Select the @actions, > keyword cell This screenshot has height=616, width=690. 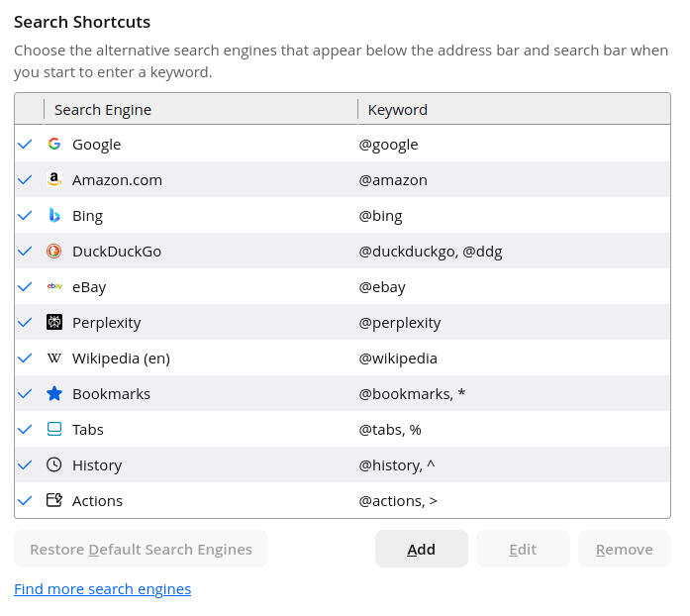point(398,501)
